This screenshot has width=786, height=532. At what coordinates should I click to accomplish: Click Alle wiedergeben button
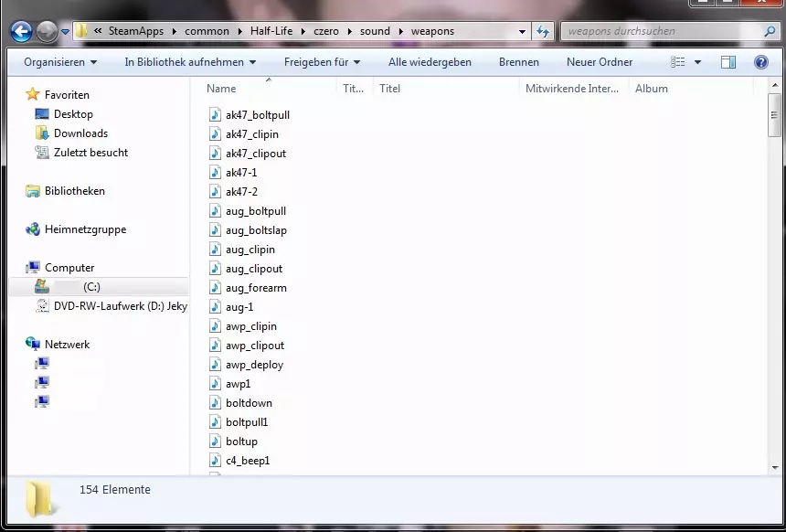[430, 62]
